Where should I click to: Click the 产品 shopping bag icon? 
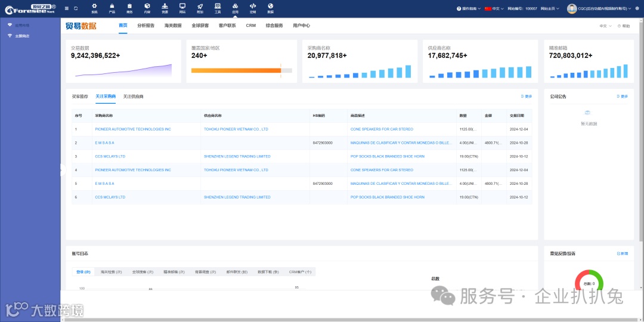112,8
